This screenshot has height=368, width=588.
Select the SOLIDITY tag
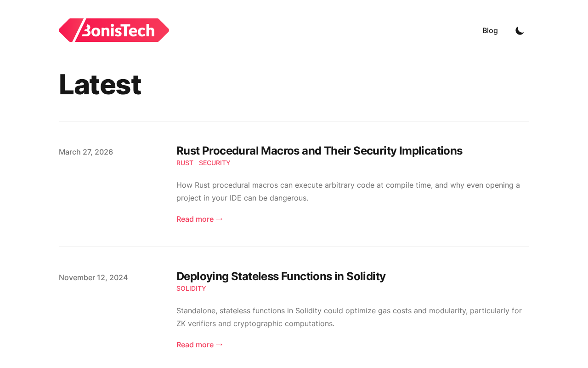click(x=191, y=288)
